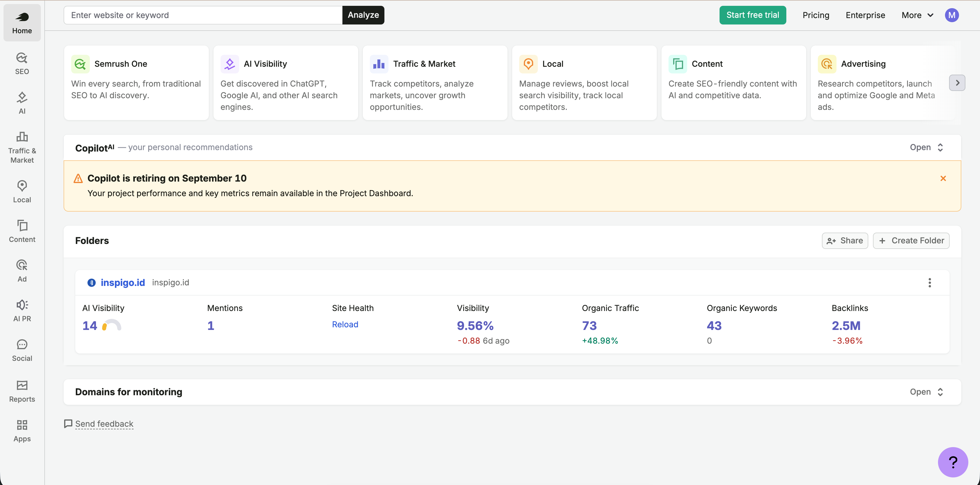Click the Domains for monitoring heading

(x=129, y=392)
